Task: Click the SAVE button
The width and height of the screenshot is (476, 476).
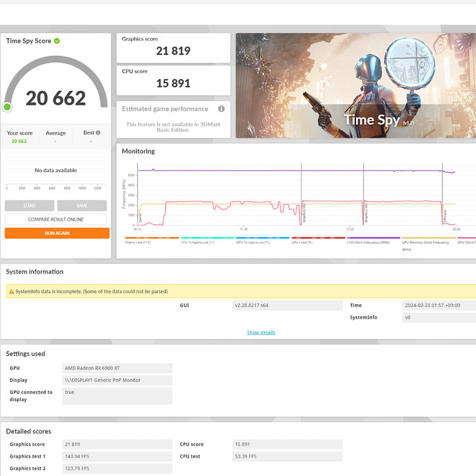Action: click(82, 206)
